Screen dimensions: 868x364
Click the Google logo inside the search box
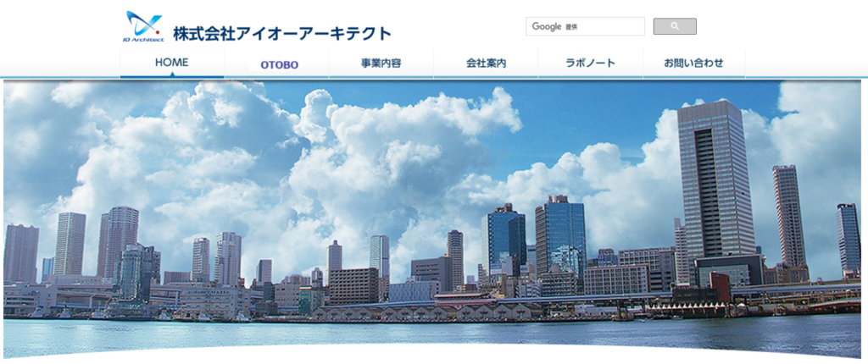tap(547, 26)
